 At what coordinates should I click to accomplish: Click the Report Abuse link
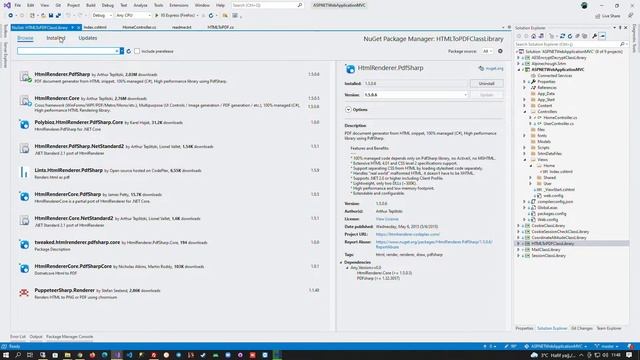pos(434,244)
